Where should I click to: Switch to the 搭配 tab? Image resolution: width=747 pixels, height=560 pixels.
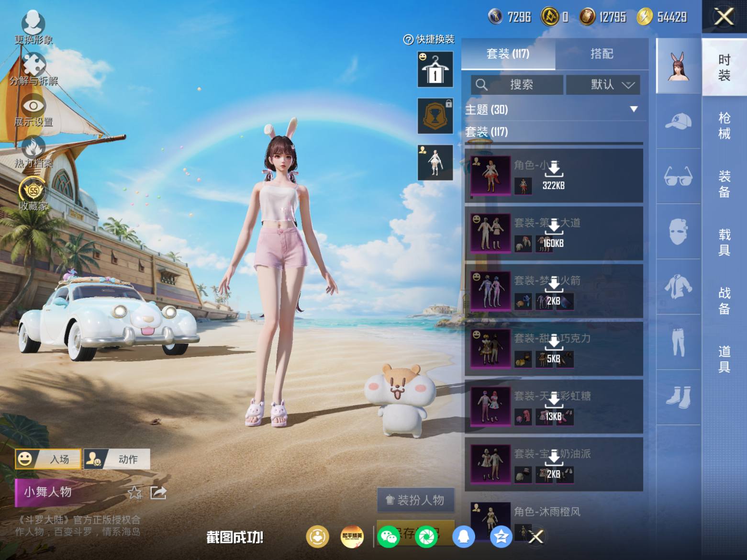coord(602,54)
